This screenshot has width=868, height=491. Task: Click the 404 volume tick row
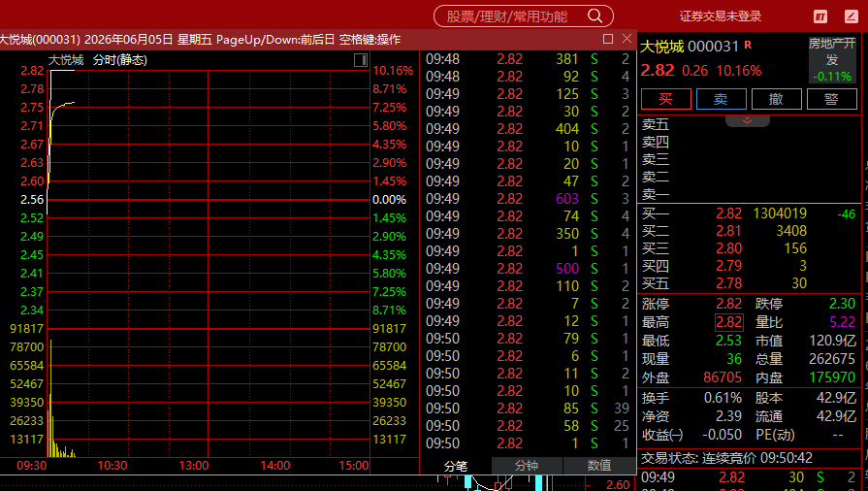click(x=528, y=128)
